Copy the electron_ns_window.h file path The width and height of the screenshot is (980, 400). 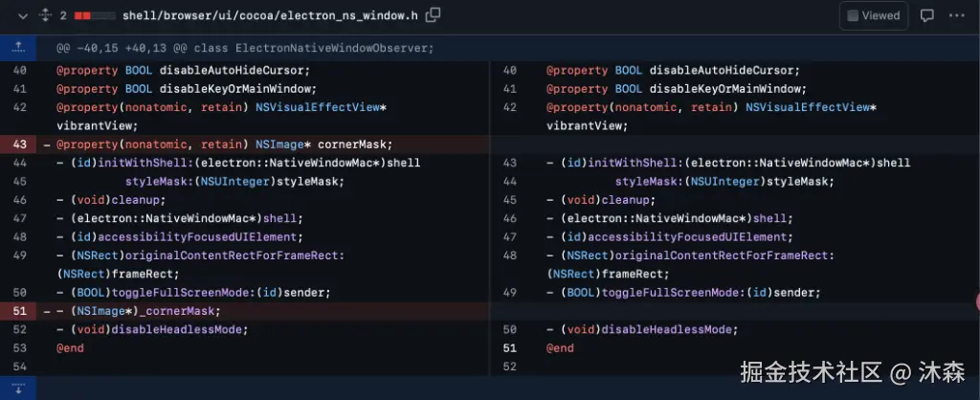point(433,15)
